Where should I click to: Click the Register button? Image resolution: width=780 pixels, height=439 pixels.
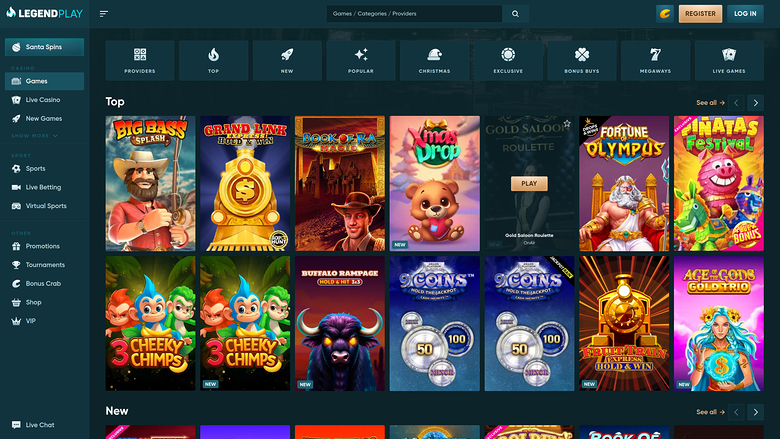tap(700, 14)
